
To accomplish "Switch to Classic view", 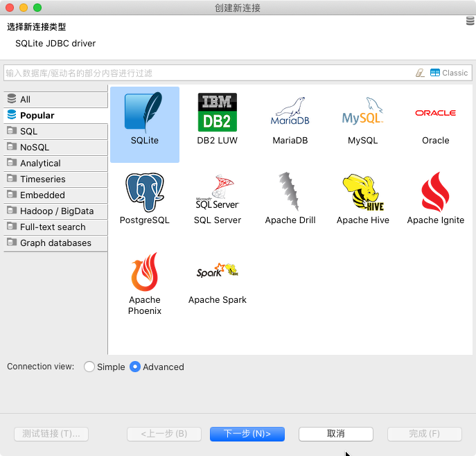I will pos(449,73).
